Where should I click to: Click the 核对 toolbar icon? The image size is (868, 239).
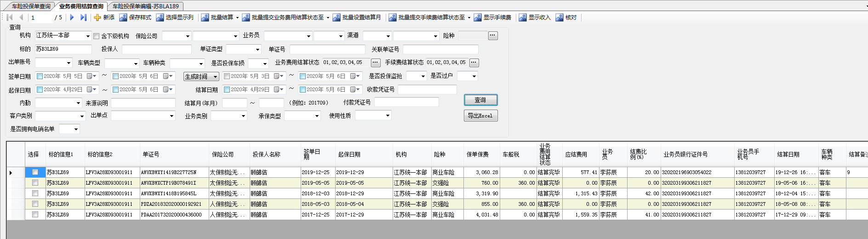click(x=560, y=17)
